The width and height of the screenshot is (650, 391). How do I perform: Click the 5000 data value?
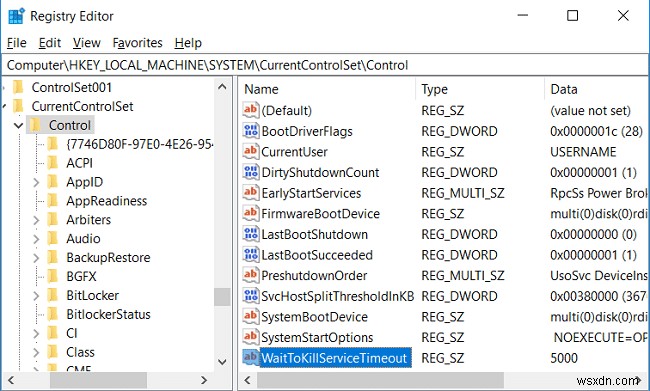point(564,358)
